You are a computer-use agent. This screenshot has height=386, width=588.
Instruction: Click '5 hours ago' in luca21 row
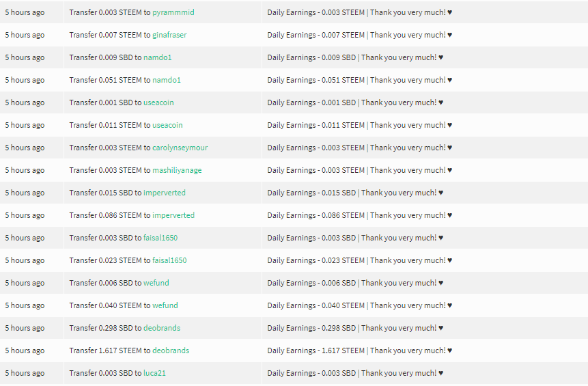(x=25, y=373)
